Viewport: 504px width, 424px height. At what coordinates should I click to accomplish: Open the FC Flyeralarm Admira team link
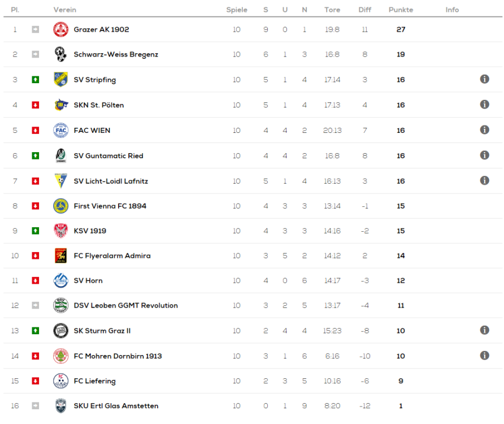click(112, 256)
